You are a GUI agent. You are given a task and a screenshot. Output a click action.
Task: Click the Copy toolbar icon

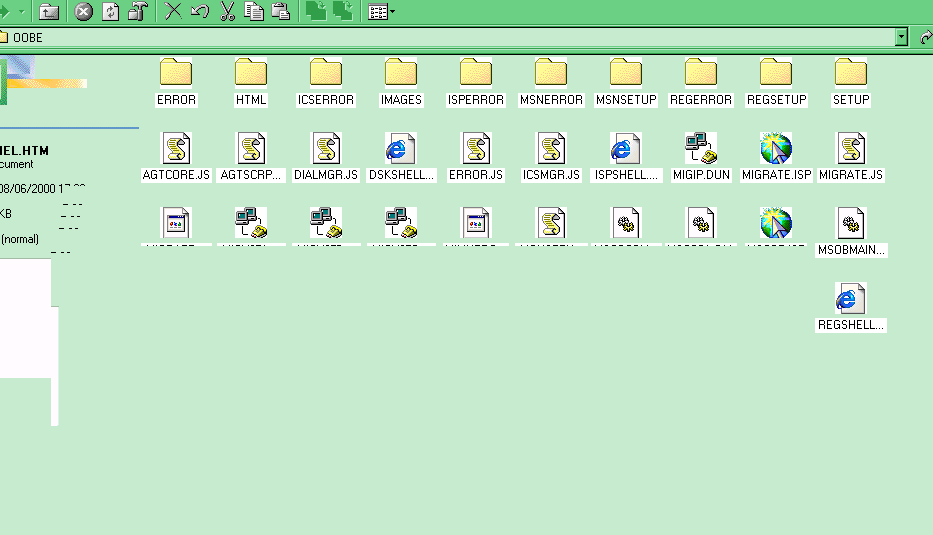(254, 12)
